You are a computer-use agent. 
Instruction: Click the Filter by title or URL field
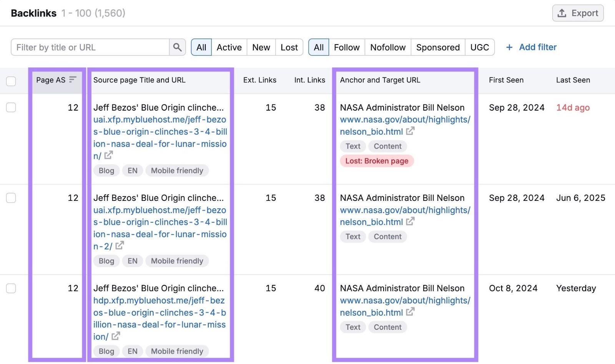coord(88,47)
